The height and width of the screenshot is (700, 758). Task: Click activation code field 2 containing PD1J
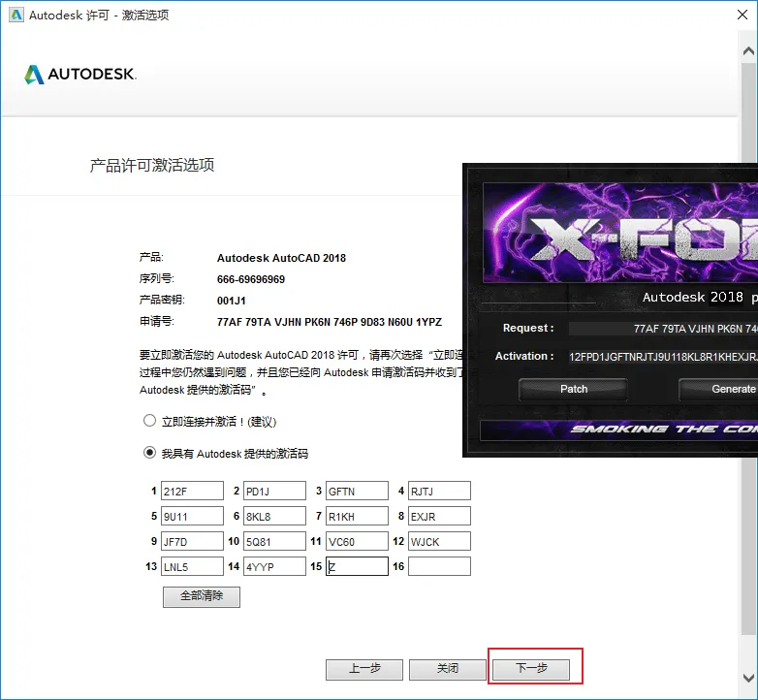click(x=274, y=491)
